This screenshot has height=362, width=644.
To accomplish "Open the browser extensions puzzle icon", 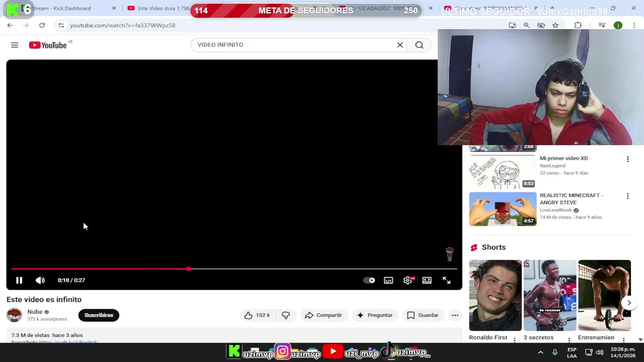I will (578, 25).
